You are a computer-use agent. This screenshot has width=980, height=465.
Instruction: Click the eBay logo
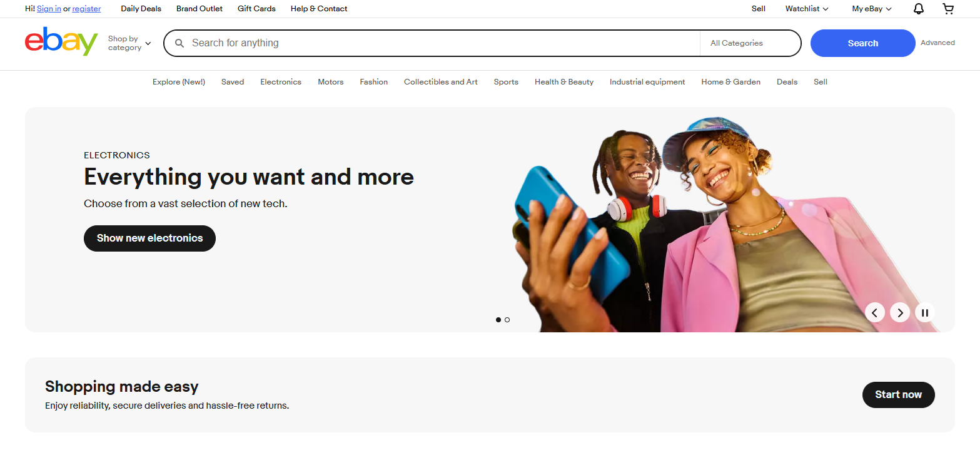[61, 42]
